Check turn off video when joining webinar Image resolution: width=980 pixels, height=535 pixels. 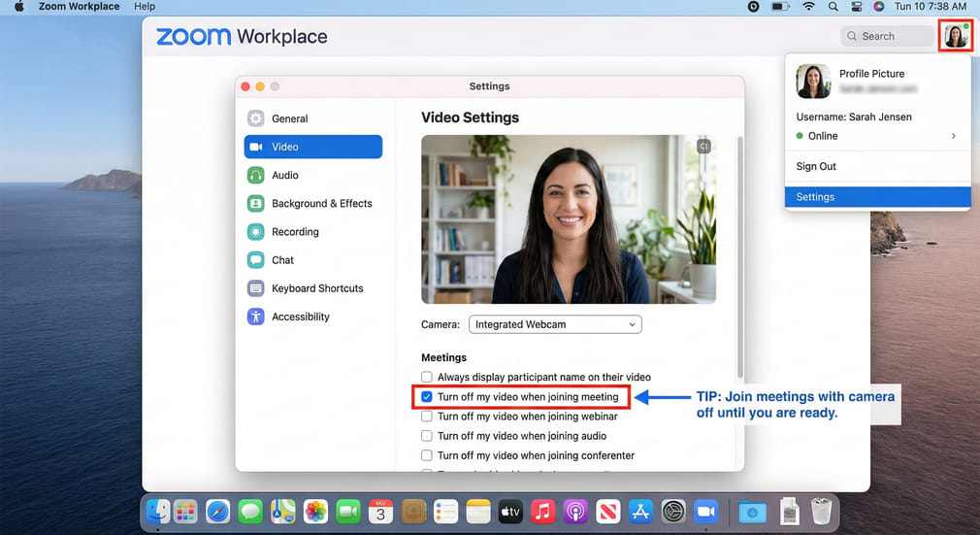pyautogui.click(x=427, y=417)
